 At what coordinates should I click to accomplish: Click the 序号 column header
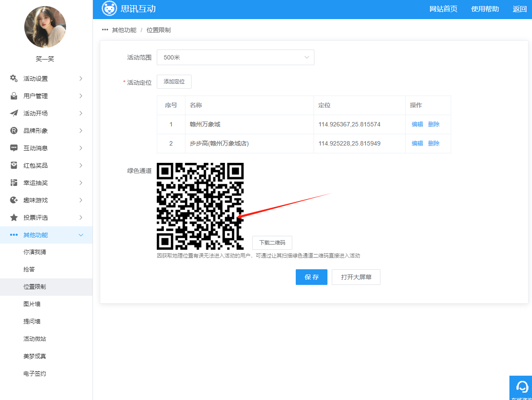pos(171,105)
